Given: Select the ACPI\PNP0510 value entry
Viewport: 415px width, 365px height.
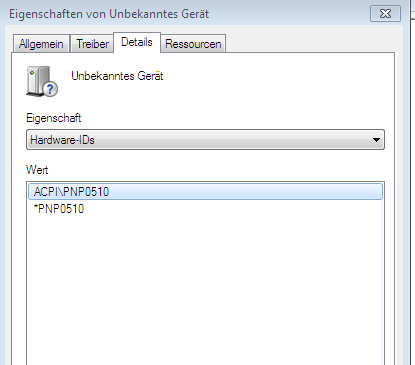Looking at the screenshot, I should tap(205, 192).
